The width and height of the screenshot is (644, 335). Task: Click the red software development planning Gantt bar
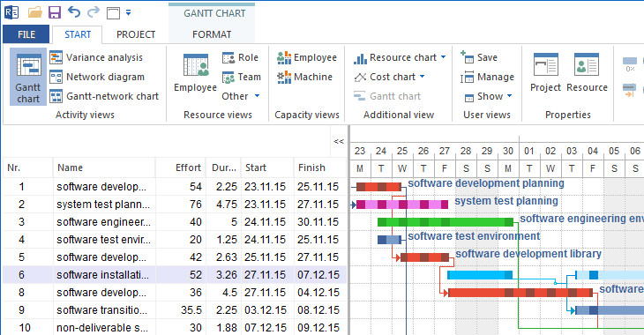click(378, 187)
